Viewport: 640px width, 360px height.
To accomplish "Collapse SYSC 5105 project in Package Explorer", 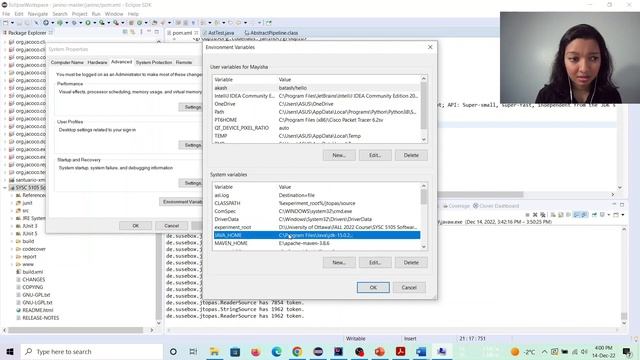I will pos(5,188).
